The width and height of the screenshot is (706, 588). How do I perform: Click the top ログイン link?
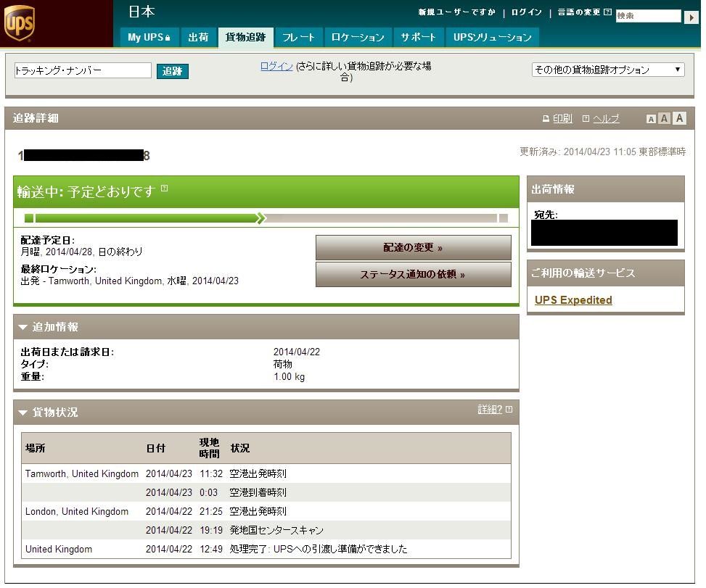(526, 12)
